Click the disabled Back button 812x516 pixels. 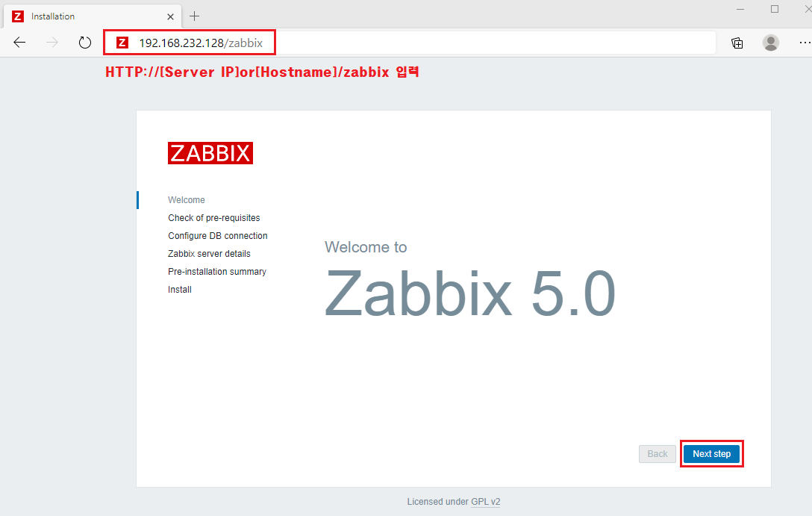(x=658, y=454)
